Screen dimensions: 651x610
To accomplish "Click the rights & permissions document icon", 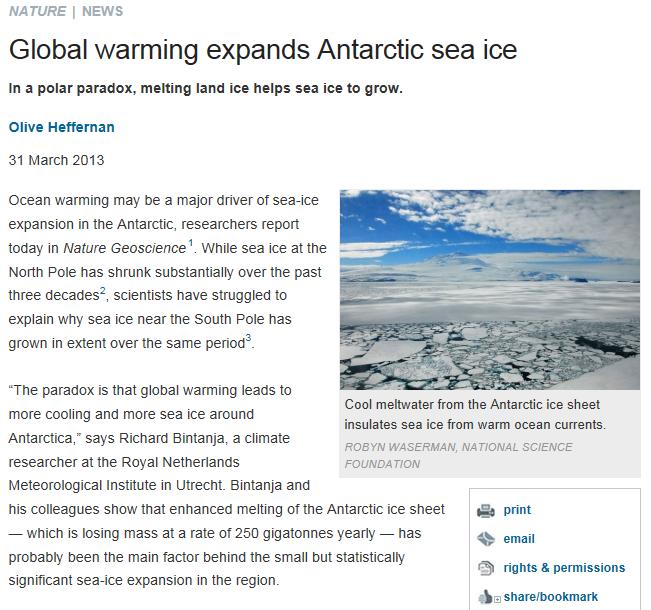I will pyautogui.click(x=486, y=568).
